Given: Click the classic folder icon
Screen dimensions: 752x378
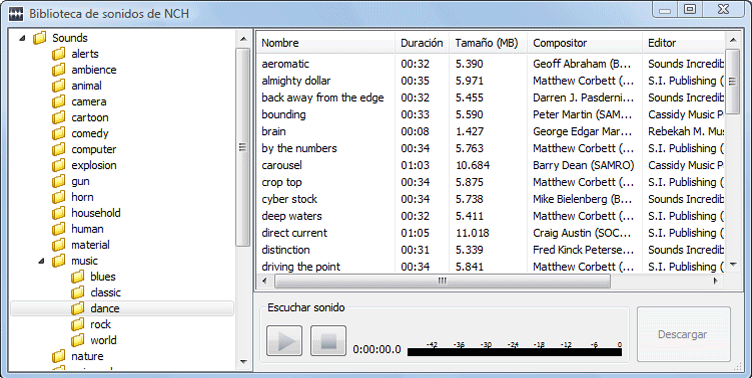Looking at the screenshot, I should click(78, 292).
